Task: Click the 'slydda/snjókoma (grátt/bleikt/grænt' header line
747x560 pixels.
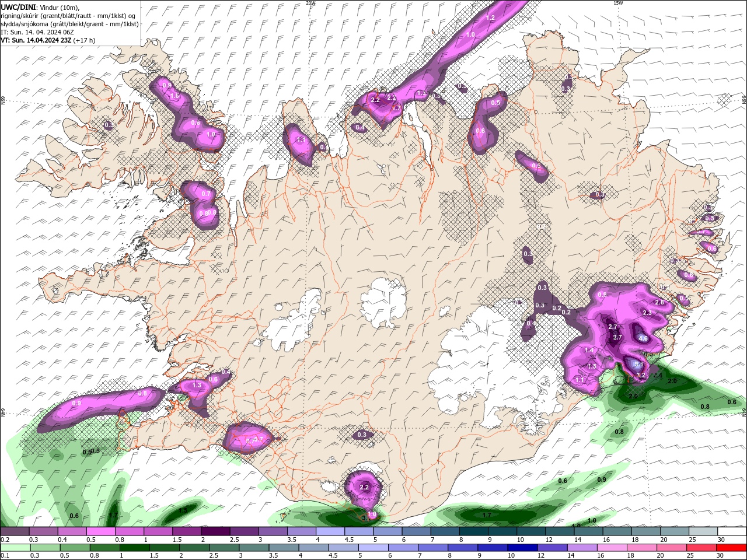Action: [x=69, y=24]
